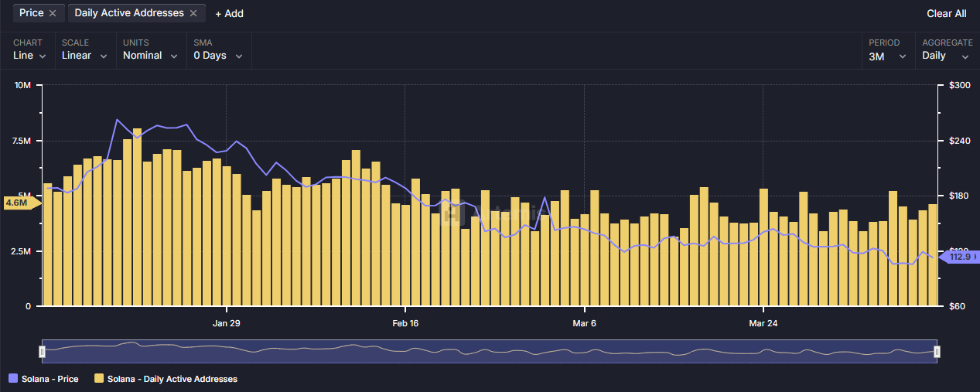Grab the right range slider handle

(937, 352)
